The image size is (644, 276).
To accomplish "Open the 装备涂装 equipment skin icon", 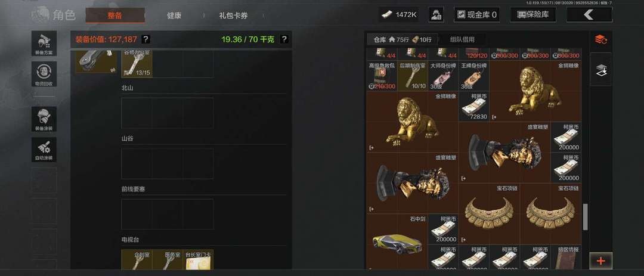I will [44, 119].
